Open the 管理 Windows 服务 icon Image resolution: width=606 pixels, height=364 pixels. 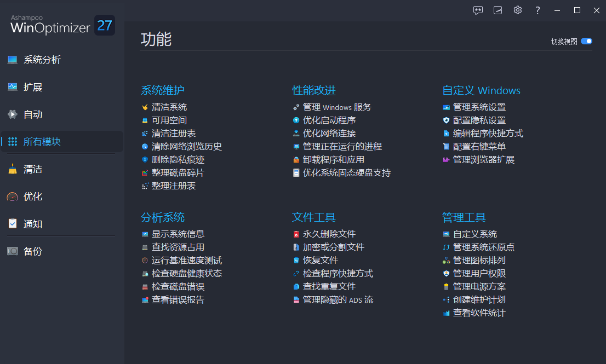295,107
